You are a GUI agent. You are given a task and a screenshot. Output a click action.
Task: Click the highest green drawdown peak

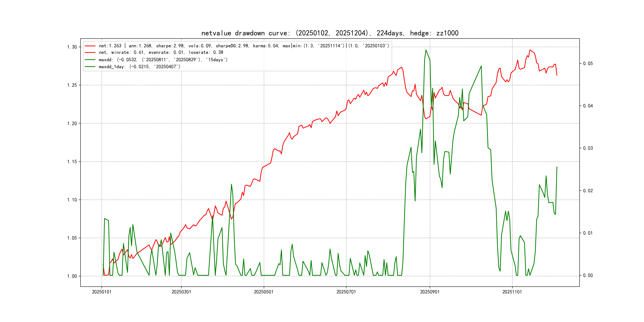point(426,50)
